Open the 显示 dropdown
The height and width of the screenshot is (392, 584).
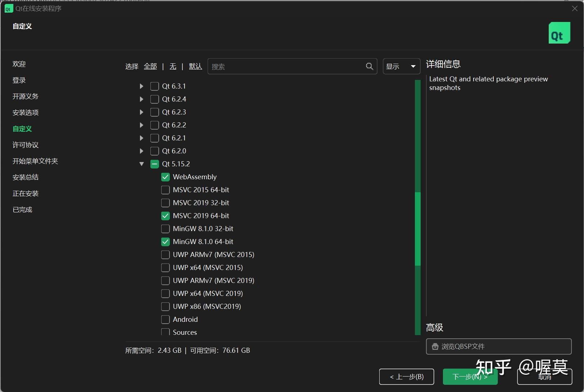tap(401, 66)
